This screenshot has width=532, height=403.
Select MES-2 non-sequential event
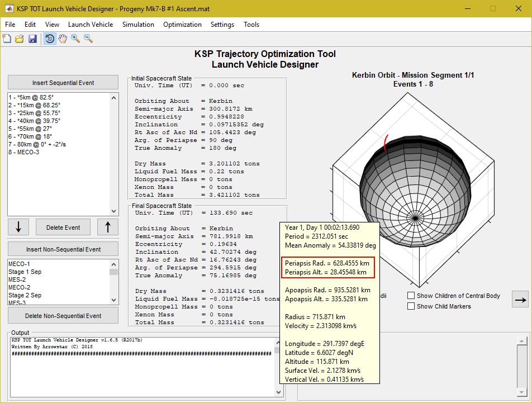[x=59, y=279]
